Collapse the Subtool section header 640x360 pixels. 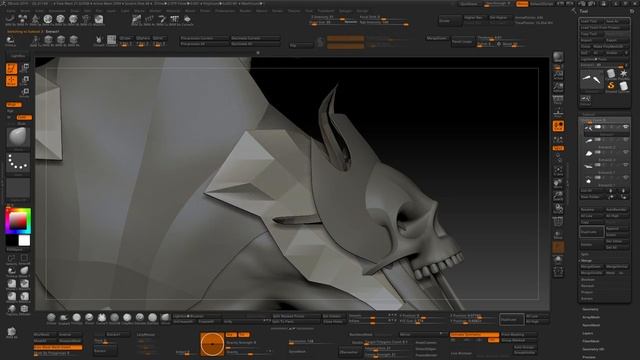click(x=589, y=114)
